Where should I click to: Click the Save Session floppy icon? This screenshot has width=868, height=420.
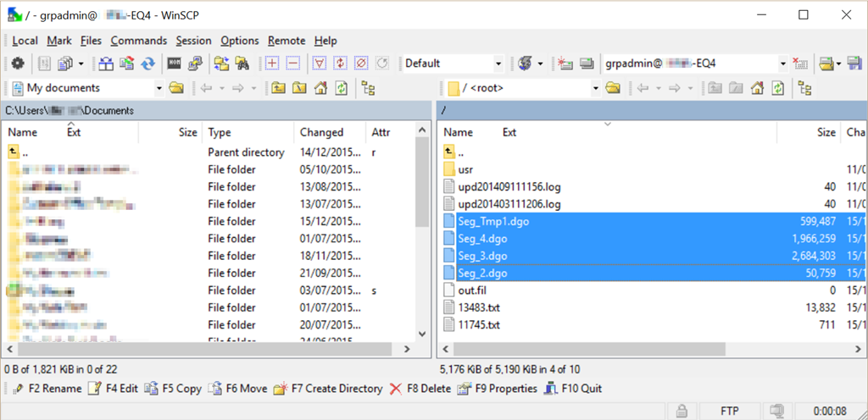[x=854, y=64]
